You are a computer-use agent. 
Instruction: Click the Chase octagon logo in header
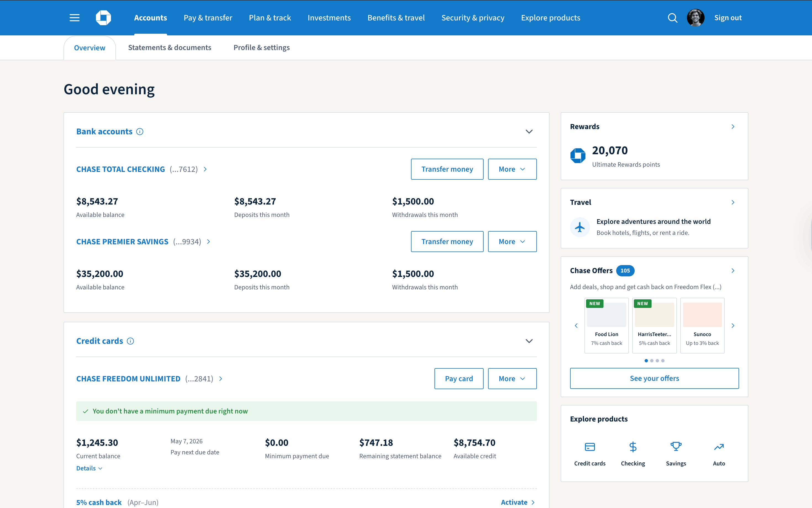103,18
